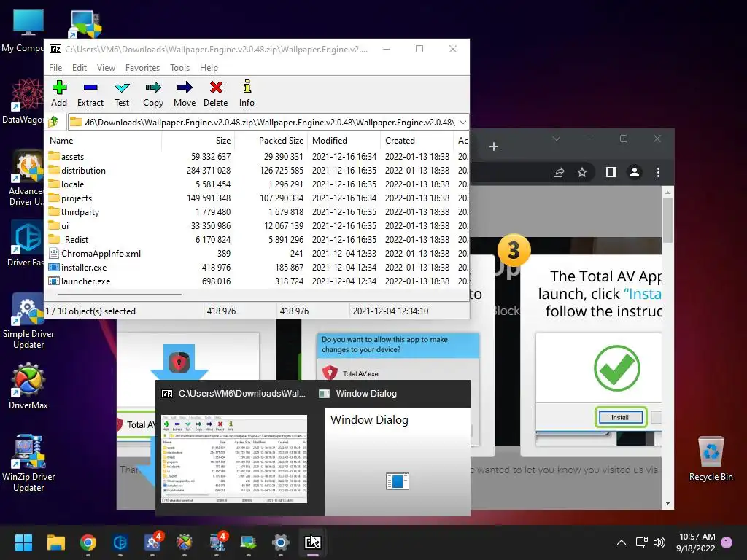Go up one folder level in 7-Zip
The height and width of the screenshot is (560, 747).
(x=53, y=122)
